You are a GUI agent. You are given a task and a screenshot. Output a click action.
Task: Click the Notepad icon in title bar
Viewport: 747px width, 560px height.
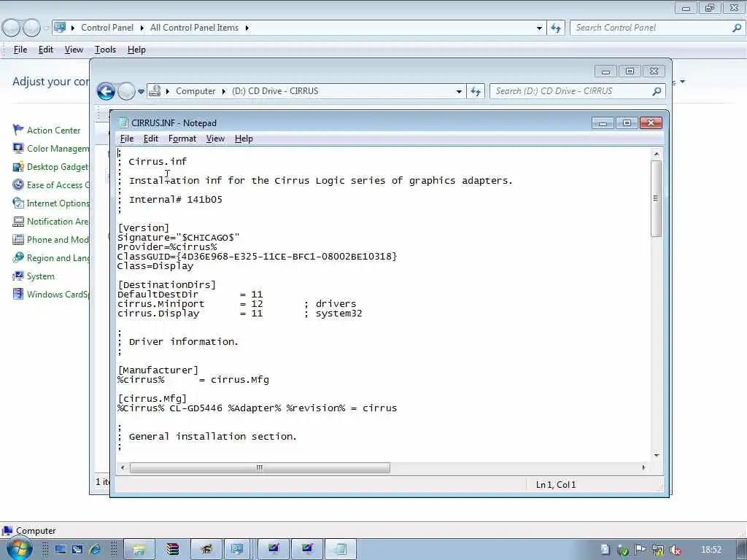click(x=123, y=122)
